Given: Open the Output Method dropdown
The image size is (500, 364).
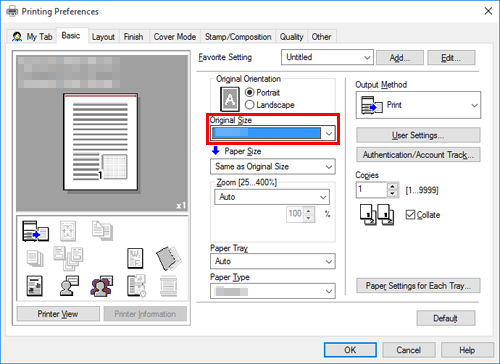Looking at the screenshot, I should pyautogui.click(x=418, y=105).
